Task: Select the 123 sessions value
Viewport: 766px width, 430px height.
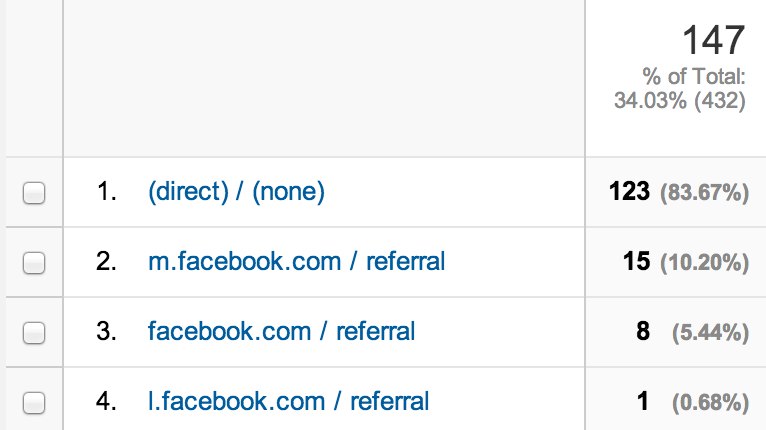Action: [629, 192]
